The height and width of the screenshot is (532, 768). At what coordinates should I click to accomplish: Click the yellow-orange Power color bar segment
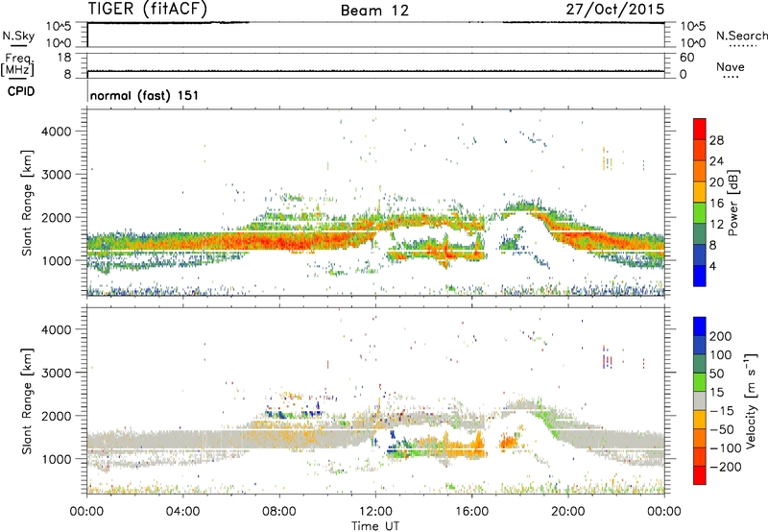700,192
